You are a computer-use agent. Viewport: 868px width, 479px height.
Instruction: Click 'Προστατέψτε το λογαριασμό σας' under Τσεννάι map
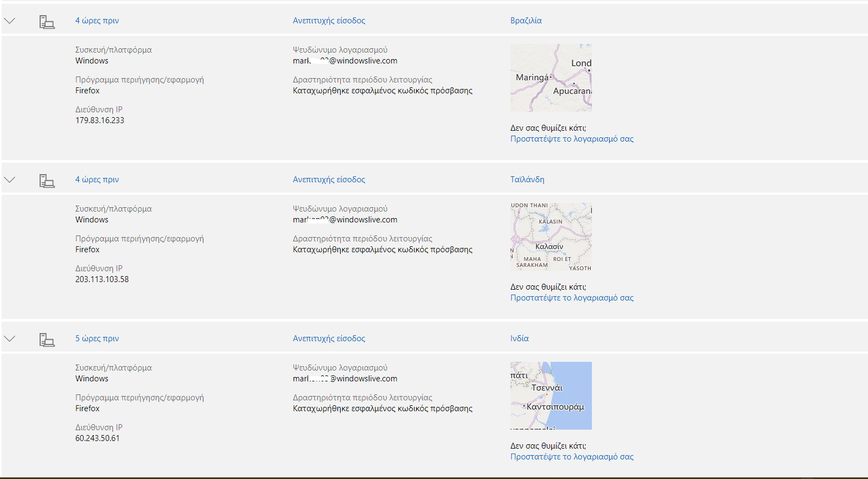click(x=572, y=457)
